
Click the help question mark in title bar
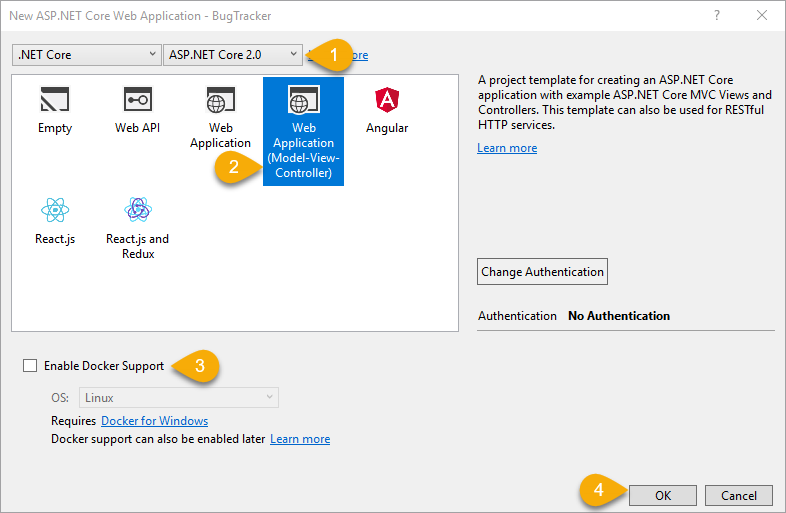(717, 16)
